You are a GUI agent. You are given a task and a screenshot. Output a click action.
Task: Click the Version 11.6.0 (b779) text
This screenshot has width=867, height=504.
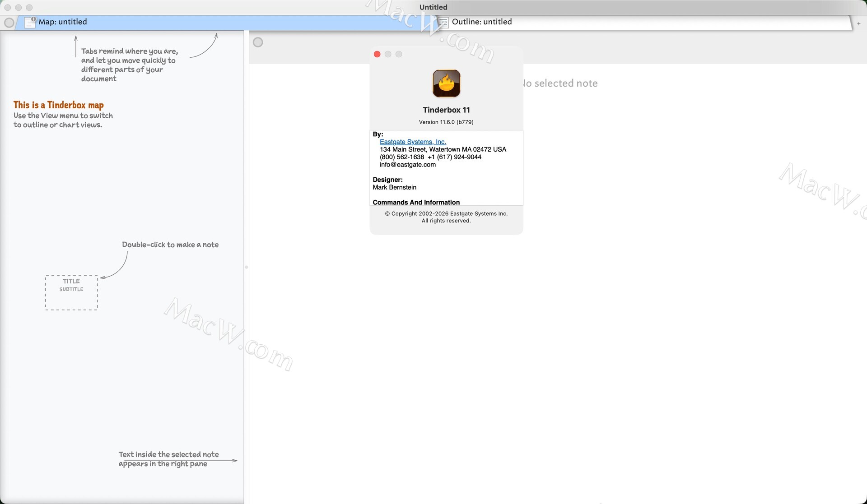(446, 122)
